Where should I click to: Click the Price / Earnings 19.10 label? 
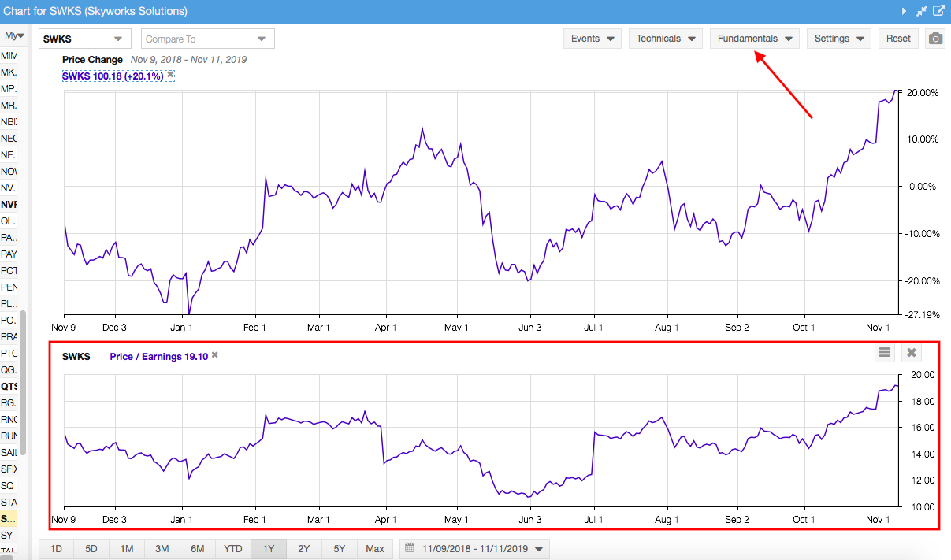158,356
